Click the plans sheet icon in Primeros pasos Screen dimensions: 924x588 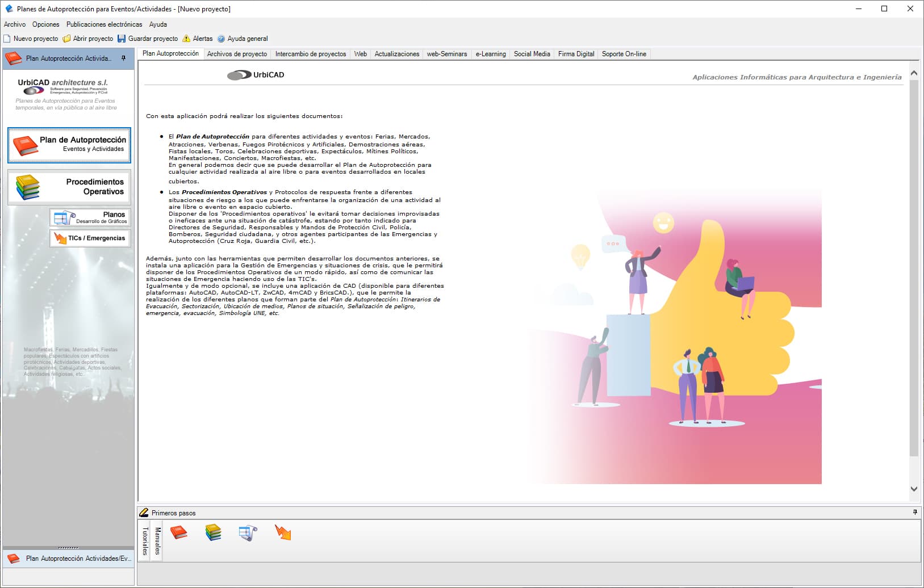tap(248, 533)
